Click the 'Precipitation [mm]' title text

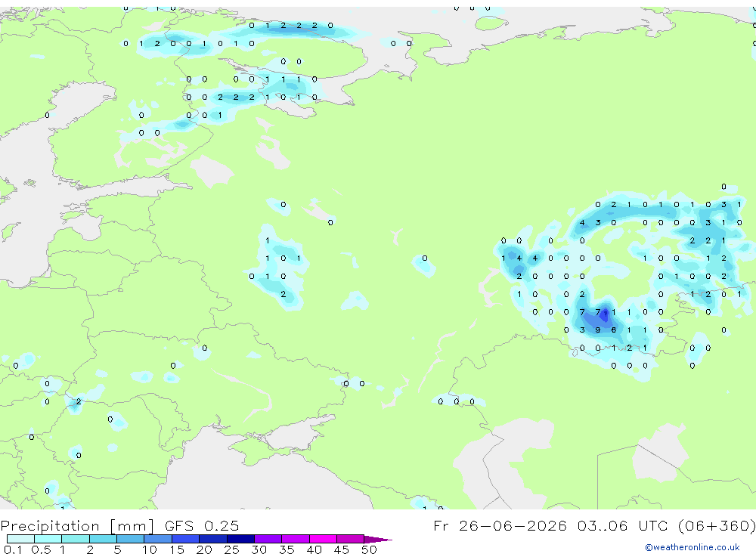[77, 525]
